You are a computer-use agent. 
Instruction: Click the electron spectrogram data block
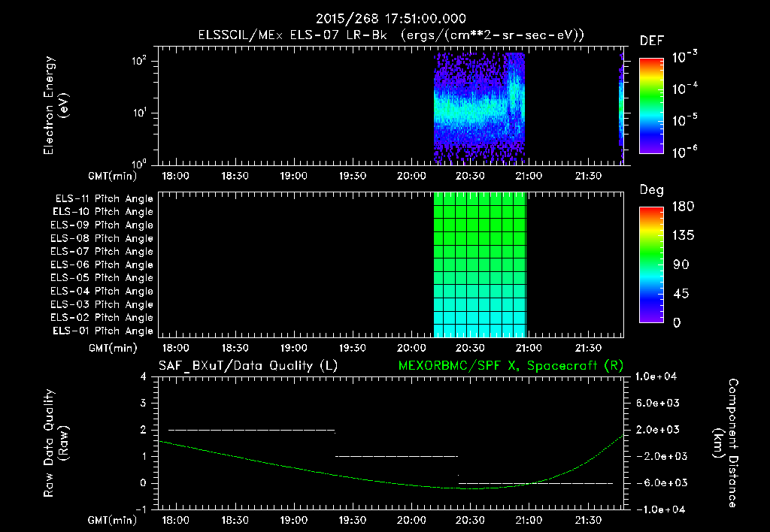tap(479, 108)
